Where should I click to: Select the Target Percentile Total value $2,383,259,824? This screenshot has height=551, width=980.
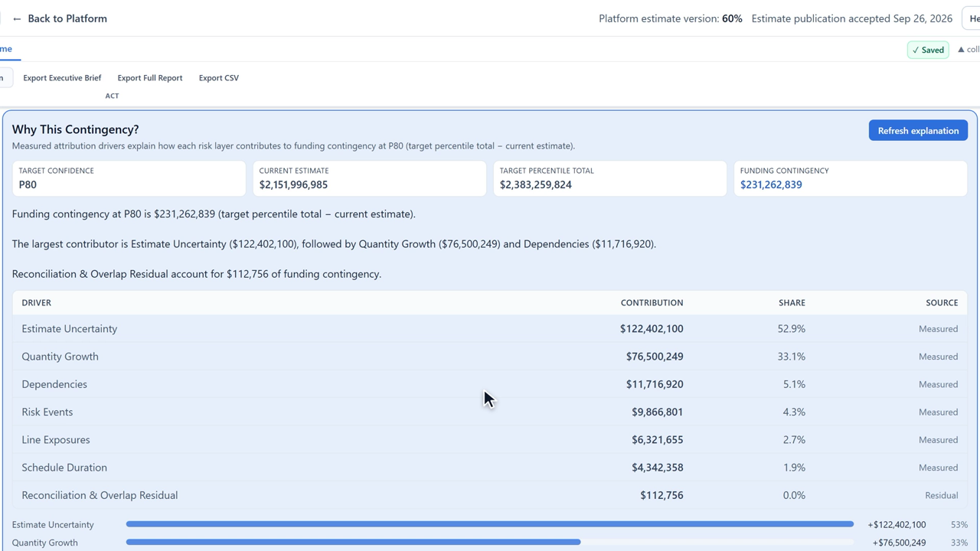(x=536, y=184)
